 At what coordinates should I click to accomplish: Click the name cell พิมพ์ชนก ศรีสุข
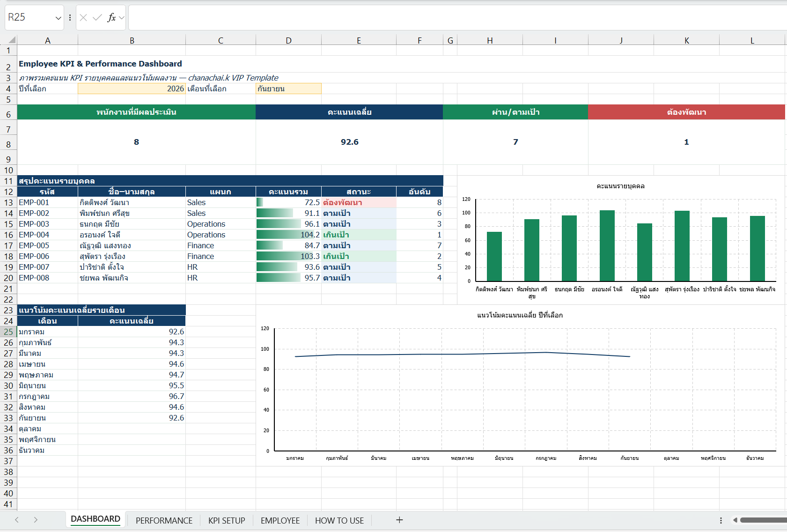click(x=132, y=213)
